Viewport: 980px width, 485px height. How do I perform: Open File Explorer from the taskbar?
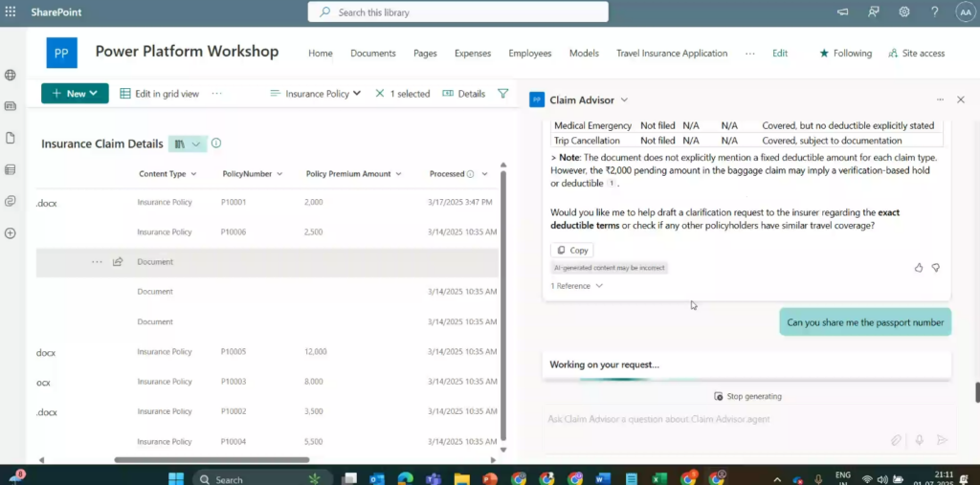pyautogui.click(x=461, y=479)
